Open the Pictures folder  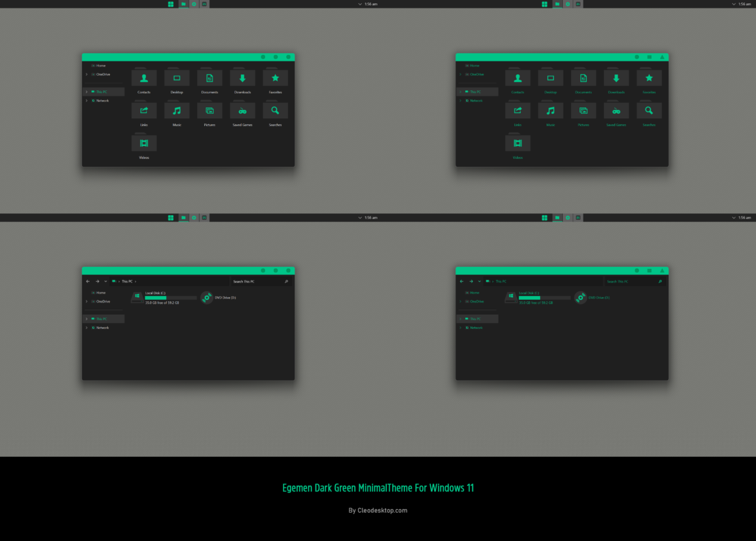pos(209,111)
